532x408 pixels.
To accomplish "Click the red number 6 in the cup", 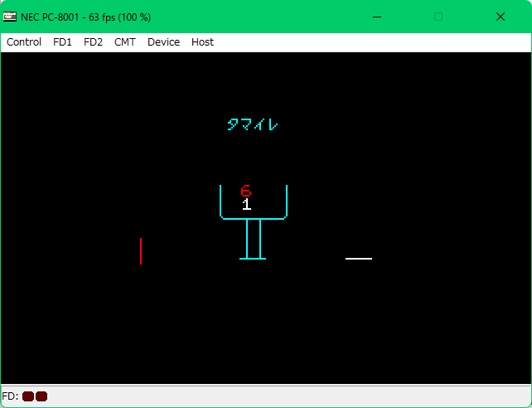I will click(246, 192).
